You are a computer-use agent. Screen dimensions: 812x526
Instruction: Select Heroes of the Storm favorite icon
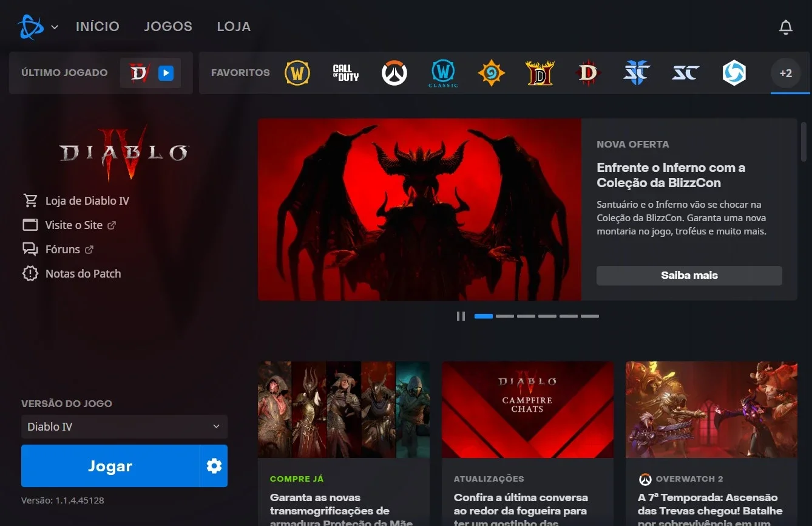click(734, 73)
